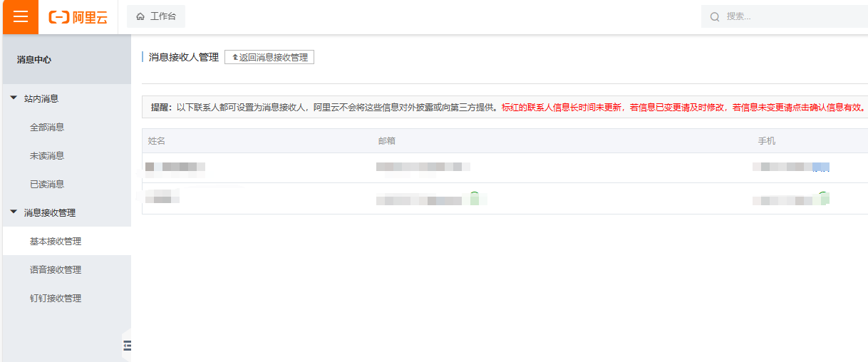
Task: Click the red 标红的联系人 warning text
Action: (683, 108)
